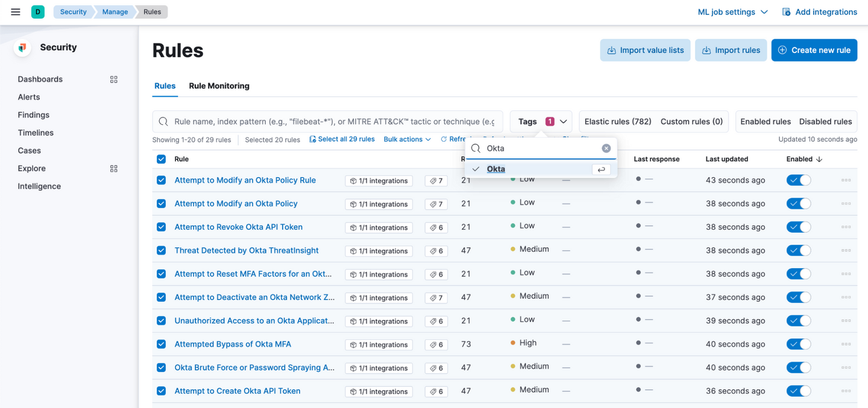
Task: Expand ML job settings menu
Action: [x=732, y=12]
